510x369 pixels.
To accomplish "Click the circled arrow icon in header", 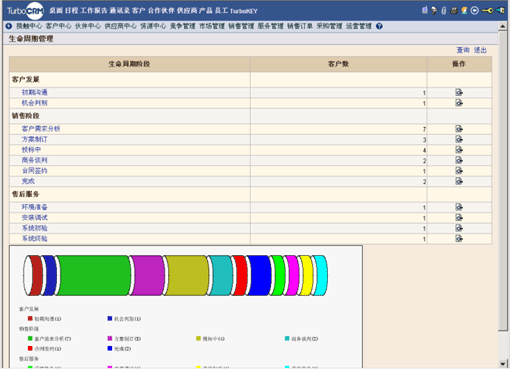I will 475,11.
